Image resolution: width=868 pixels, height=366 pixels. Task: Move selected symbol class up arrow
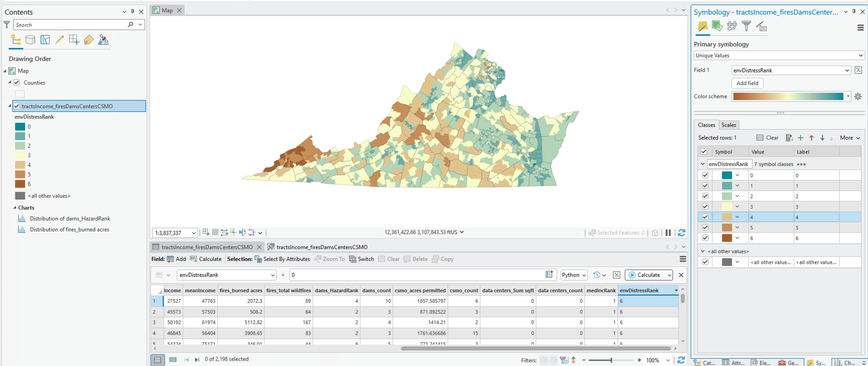(x=812, y=138)
